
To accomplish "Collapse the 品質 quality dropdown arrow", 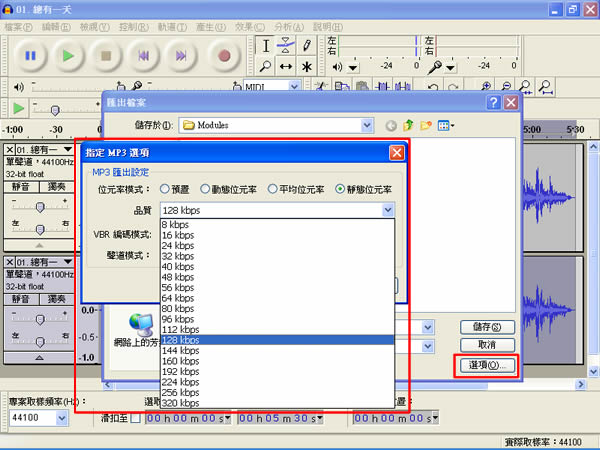I will pos(388,210).
